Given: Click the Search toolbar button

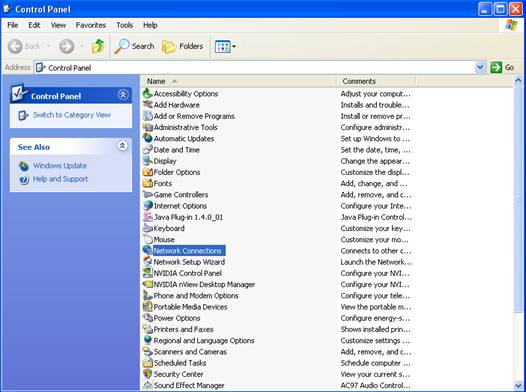Looking at the screenshot, I should (x=134, y=46).
